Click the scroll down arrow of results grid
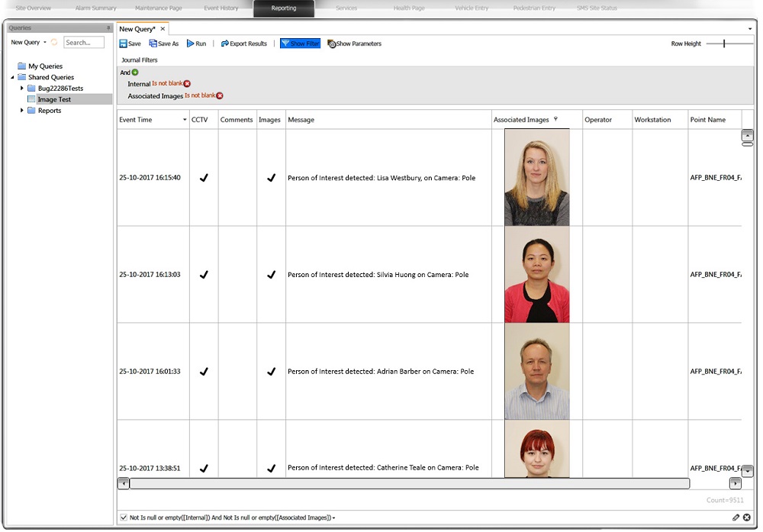 [748, 471]
